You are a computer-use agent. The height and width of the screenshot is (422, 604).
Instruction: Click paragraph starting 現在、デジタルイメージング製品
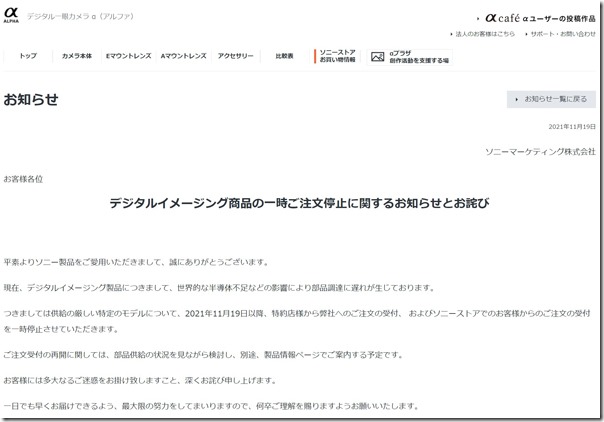pos(219,288)
